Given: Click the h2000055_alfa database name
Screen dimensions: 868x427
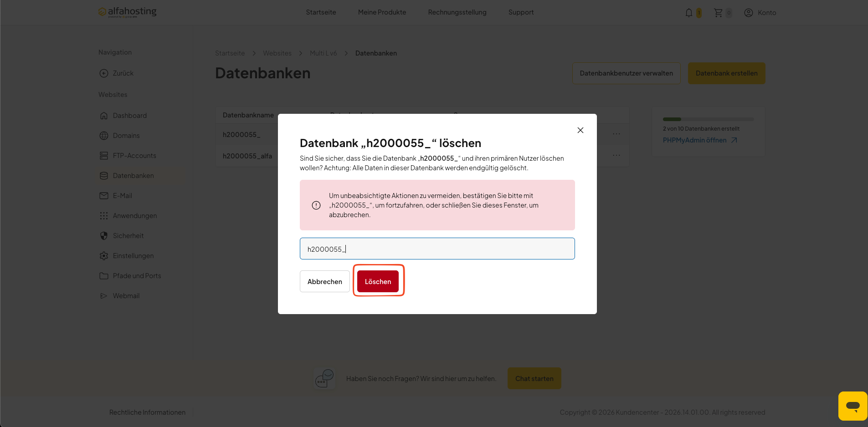Looking at the screenshot, I should (x=247, y=156).
